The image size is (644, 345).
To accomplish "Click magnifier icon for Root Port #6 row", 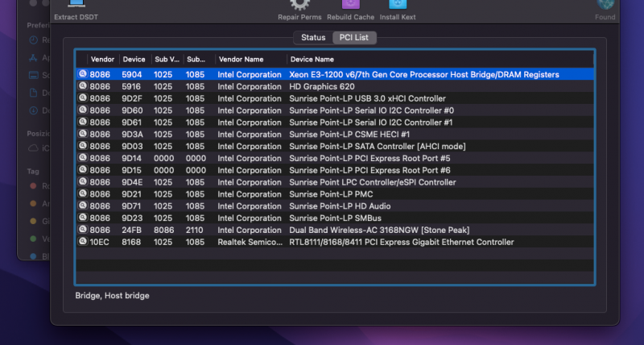I will tap(83, 169).
